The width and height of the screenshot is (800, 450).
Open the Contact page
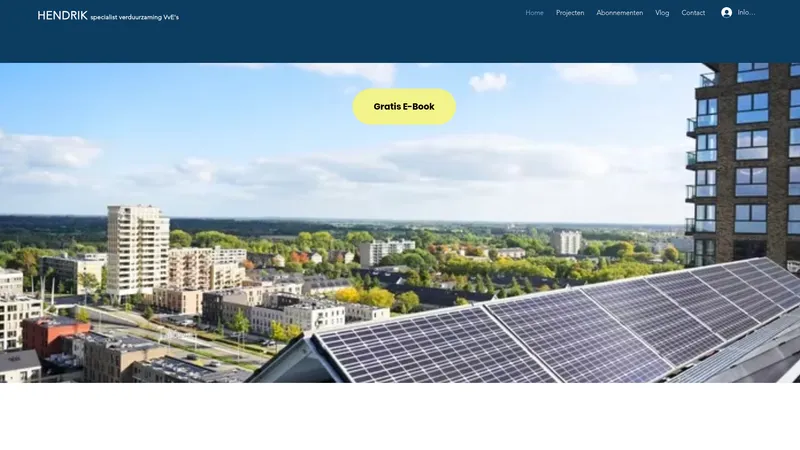click(693, 13)
